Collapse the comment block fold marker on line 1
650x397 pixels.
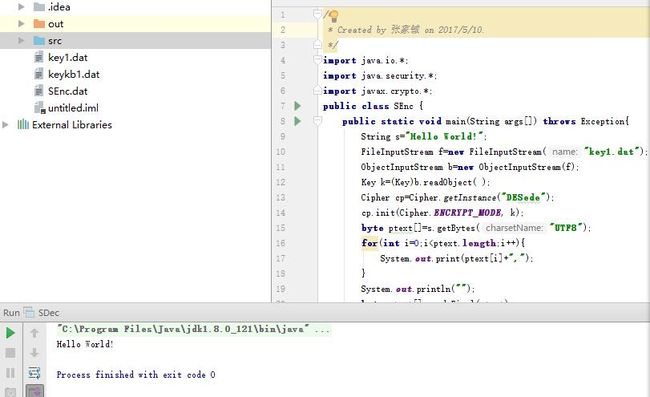317,15
